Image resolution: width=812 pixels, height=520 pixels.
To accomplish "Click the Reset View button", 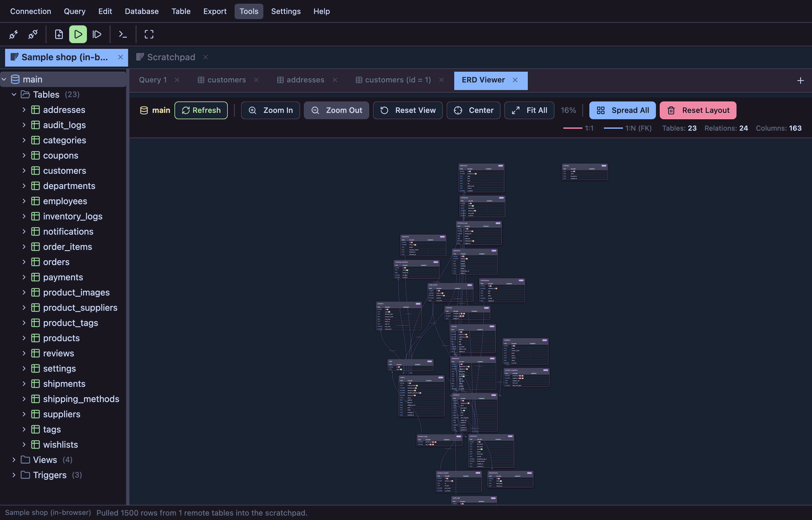I will (x=408, y=110).
